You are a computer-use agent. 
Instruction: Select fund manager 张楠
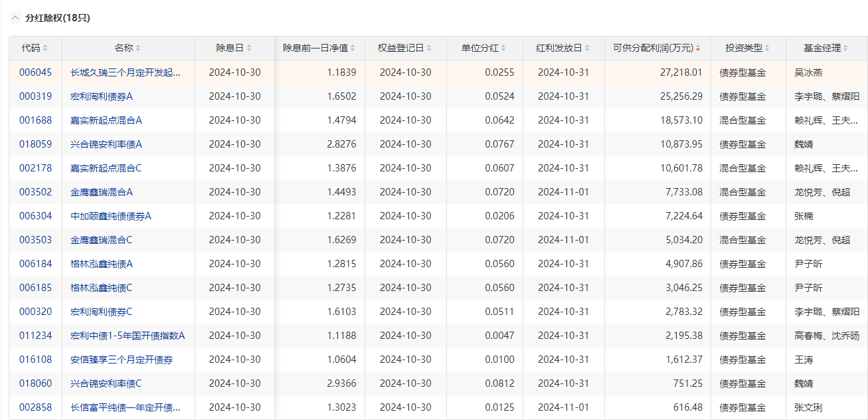click(x=804, y=216)
